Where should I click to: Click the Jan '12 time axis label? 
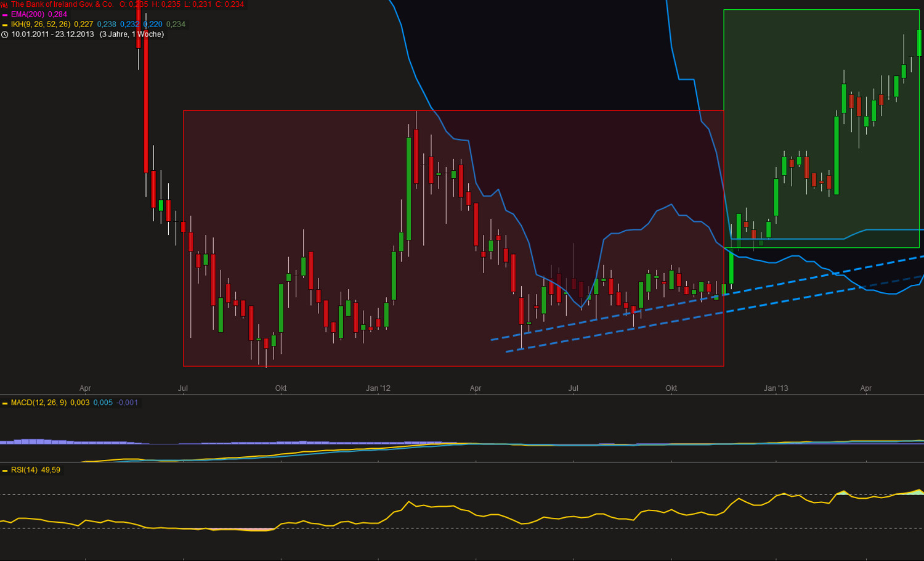(x=378, y=388)
